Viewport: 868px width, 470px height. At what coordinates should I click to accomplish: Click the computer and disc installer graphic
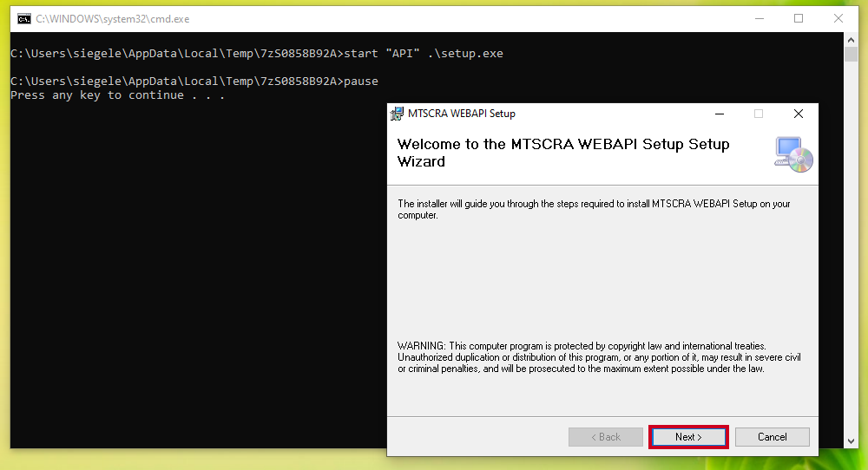click(793, 154)
